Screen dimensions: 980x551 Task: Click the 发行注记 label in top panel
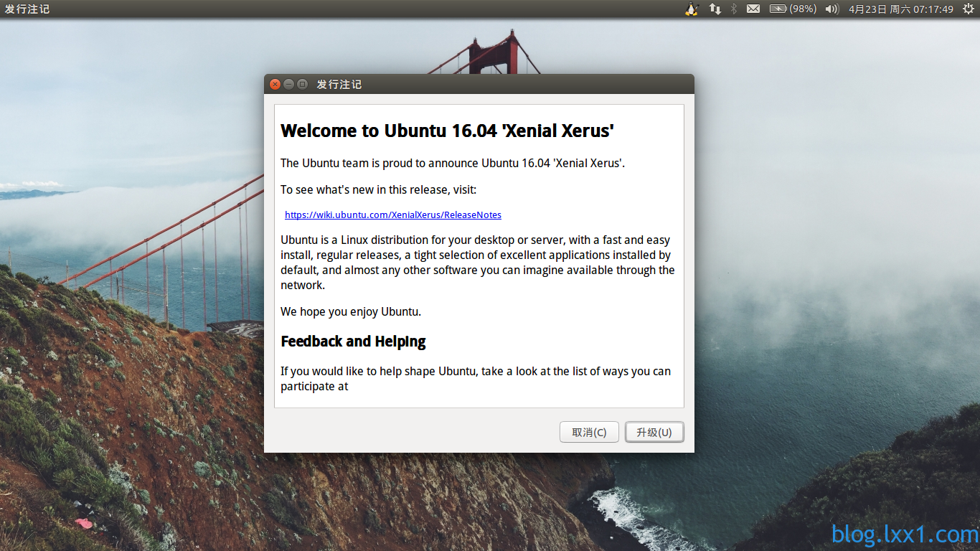(x=27, y=9)
